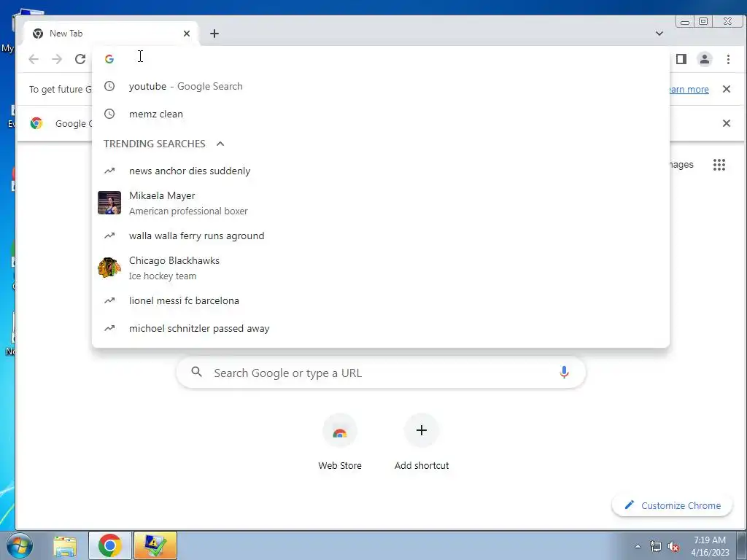
Task: Open the Windows Start menu orb
Action: tap(20, 545)
